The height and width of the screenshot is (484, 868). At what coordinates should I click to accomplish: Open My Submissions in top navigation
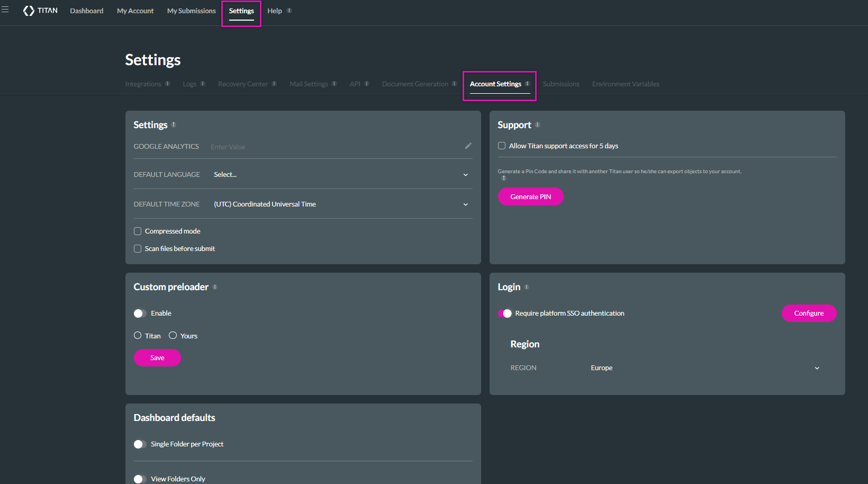[192, 11]
